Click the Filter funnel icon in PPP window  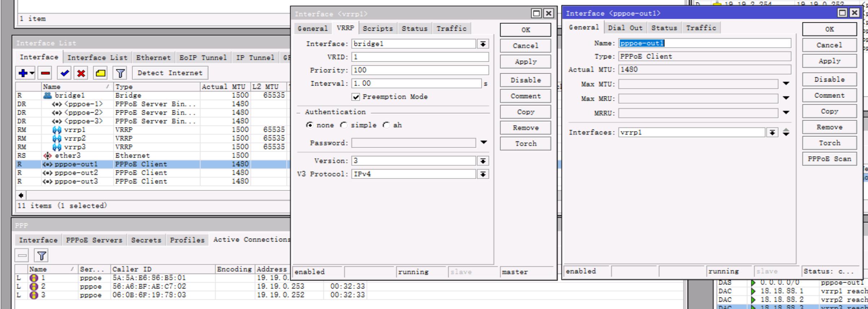(41, 256)
